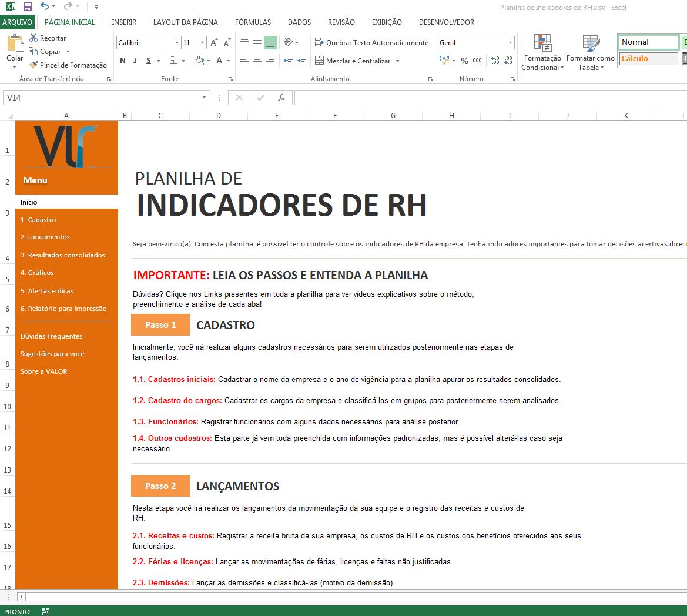Align text to the top of cell
This screenshot has height=616, width=687.
(244, 42)
